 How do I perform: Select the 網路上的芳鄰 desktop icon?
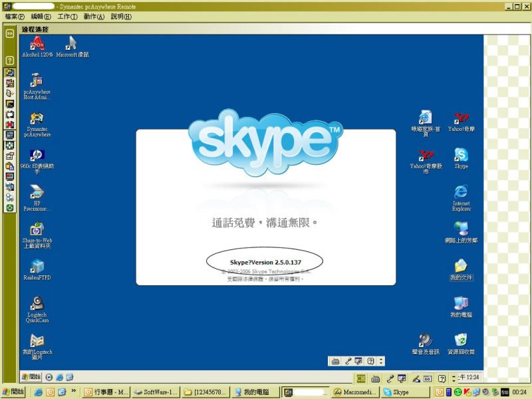pyautogui.click(x=461, y=233)
